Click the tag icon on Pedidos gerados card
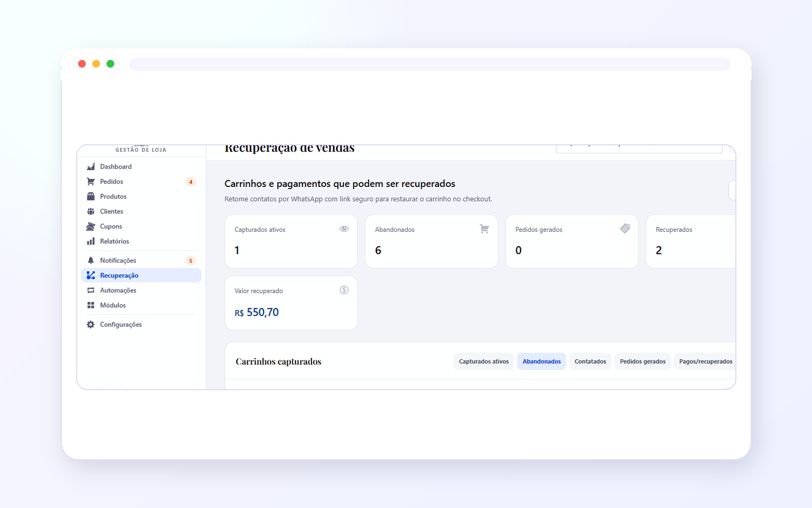 pos(625,229)
